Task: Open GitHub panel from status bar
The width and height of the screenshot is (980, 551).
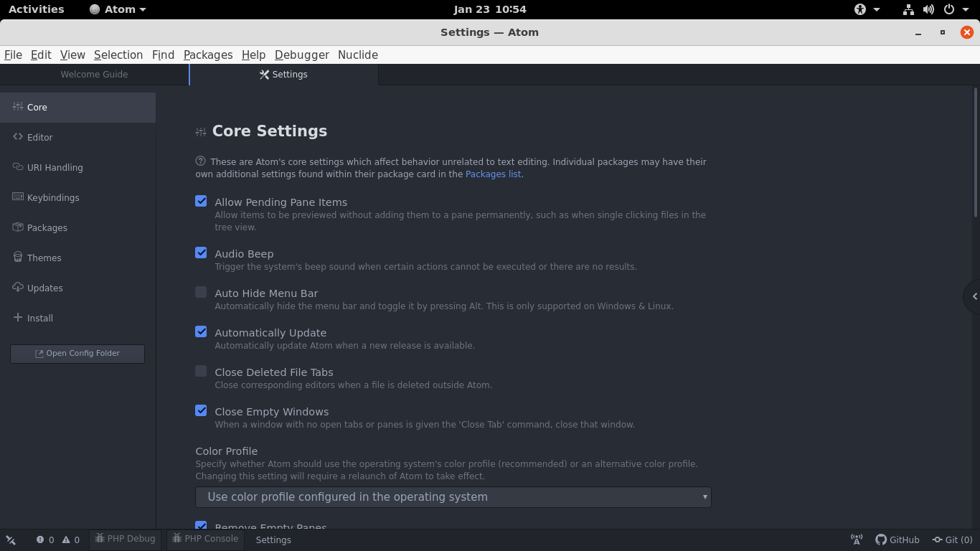Action: (897, 540)
